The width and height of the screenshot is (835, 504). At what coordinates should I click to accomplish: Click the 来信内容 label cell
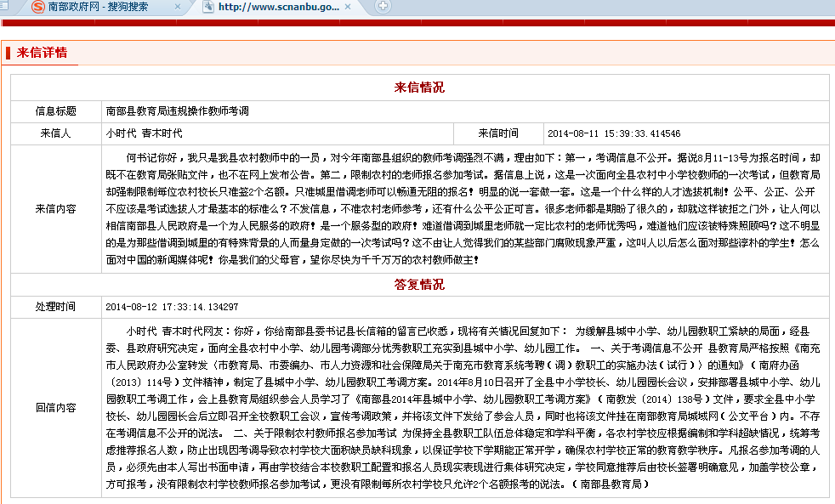pos(55,208)
